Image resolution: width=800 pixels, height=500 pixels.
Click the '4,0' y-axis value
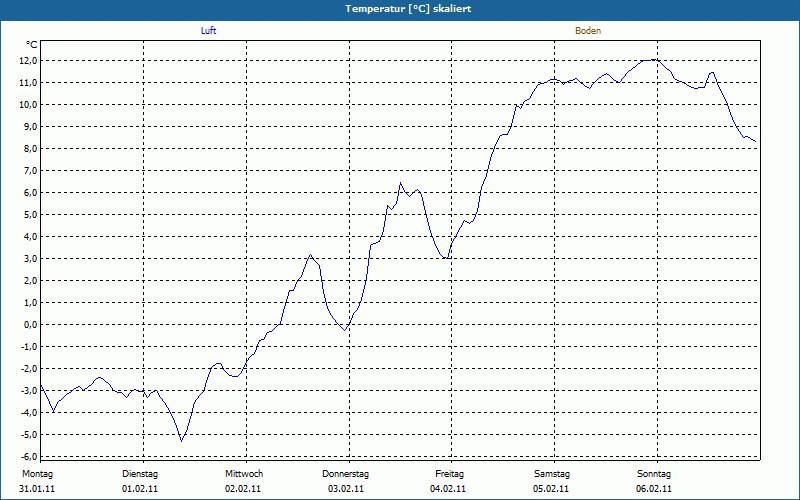coord(31,237)
